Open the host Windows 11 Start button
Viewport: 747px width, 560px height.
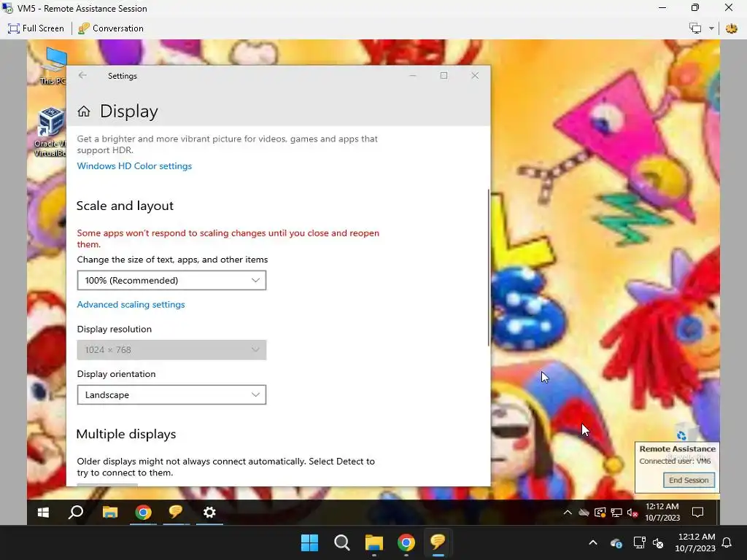coord(309,542)
